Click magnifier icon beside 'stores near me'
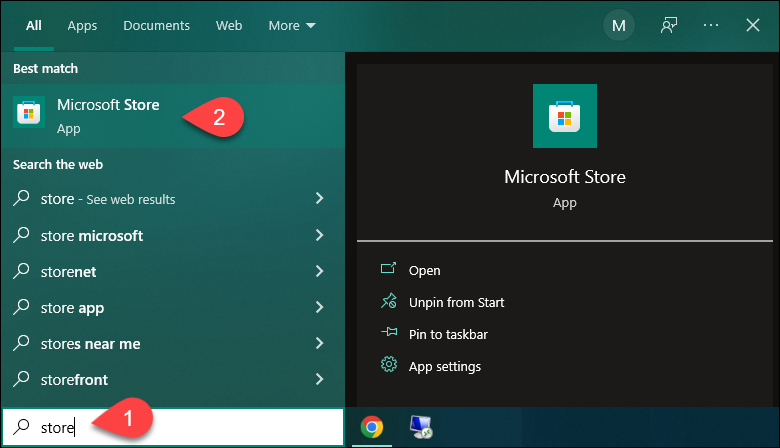The image size is (780, 448). click(x=21, y=343)
